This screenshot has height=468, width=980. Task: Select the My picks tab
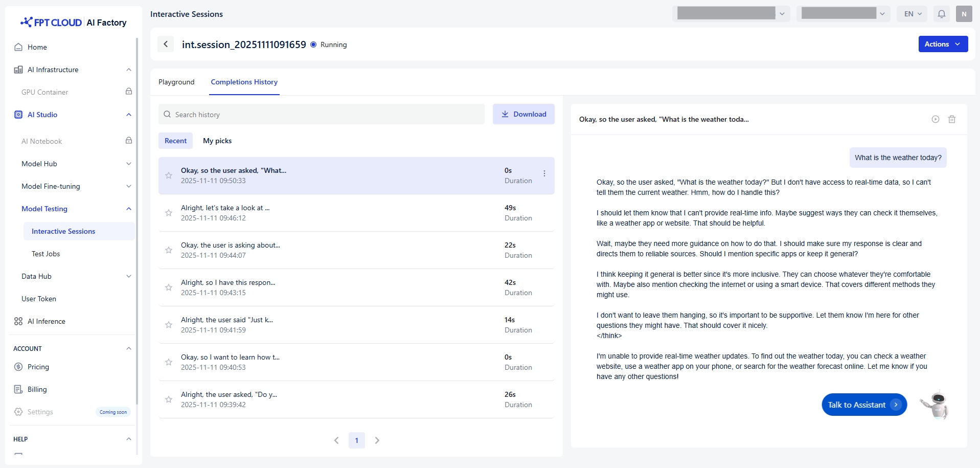click(217, 141)
